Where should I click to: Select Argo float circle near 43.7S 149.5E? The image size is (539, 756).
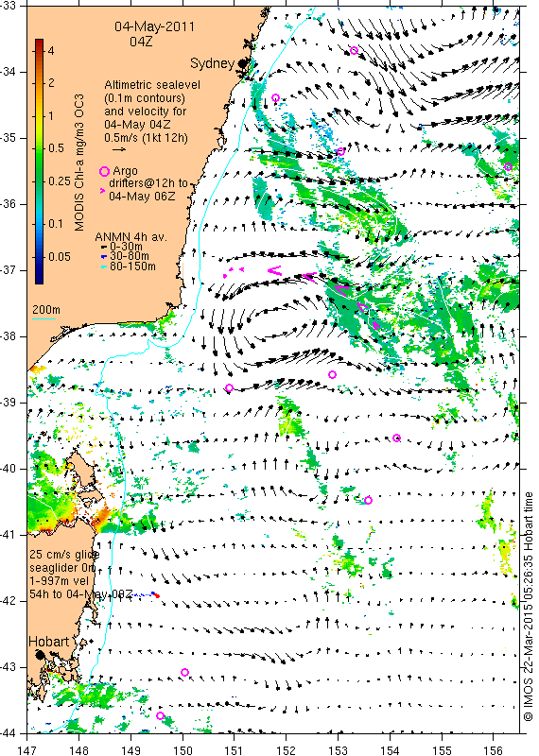pyautogui.click(x=160, y=716)
